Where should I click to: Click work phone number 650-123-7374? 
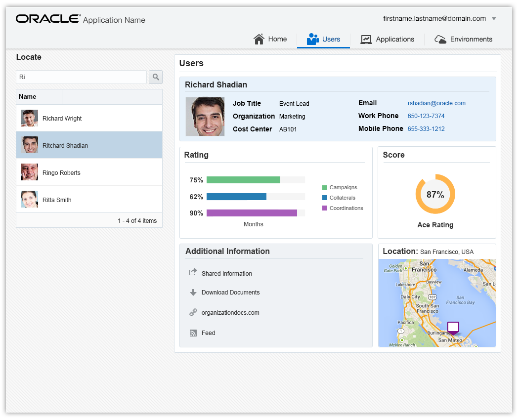tap(426, 116)
